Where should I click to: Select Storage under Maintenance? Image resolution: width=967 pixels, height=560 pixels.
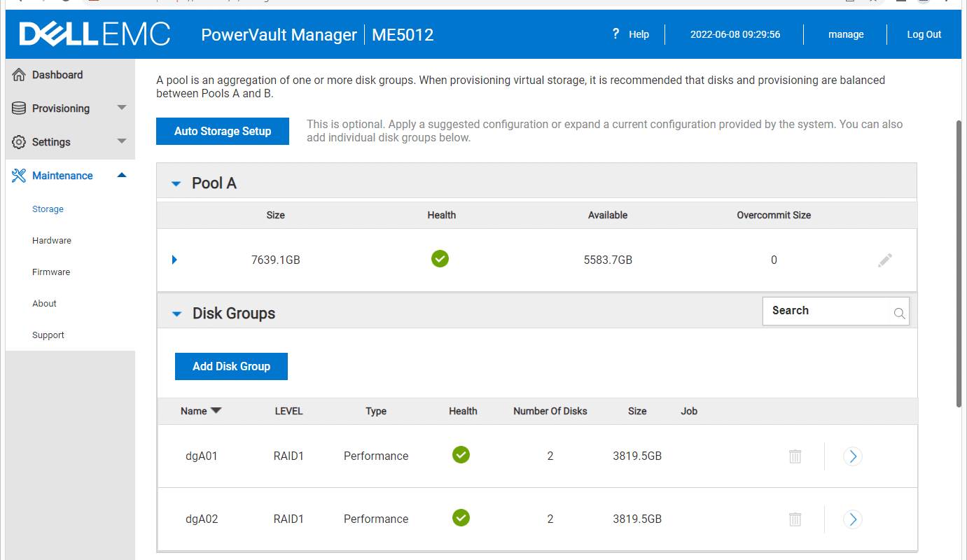click(x=48, y=209)
